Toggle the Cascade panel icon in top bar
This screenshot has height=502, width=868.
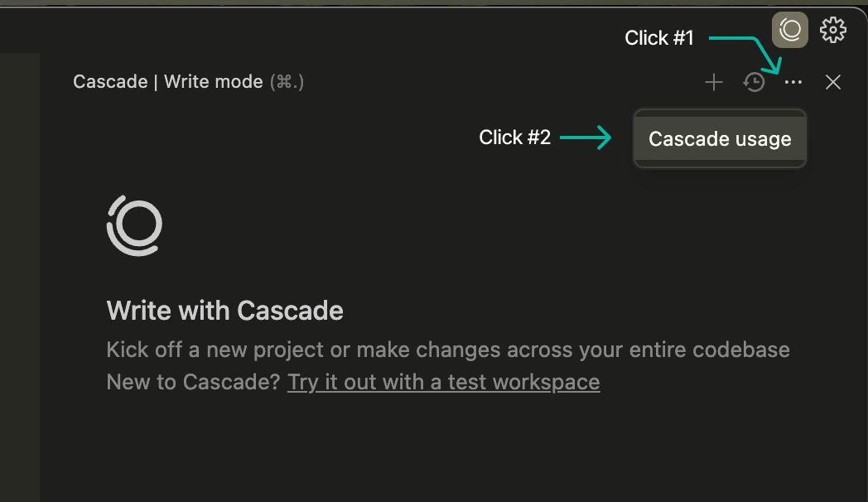coord(790,30)
